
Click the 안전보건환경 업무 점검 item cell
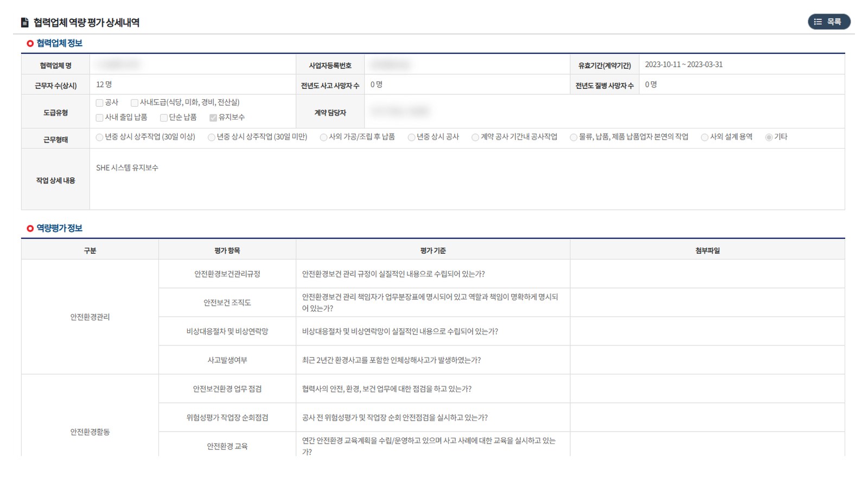tap(227, 389)
